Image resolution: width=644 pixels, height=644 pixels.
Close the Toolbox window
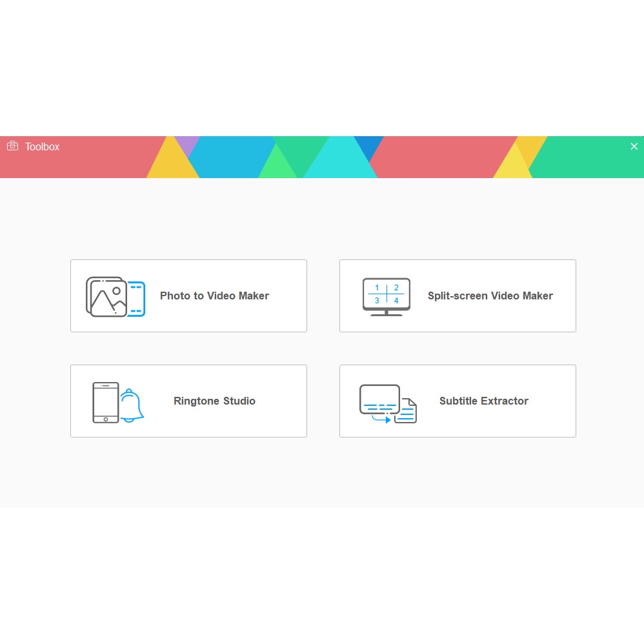pyautogui.click(x=634, y=146)
